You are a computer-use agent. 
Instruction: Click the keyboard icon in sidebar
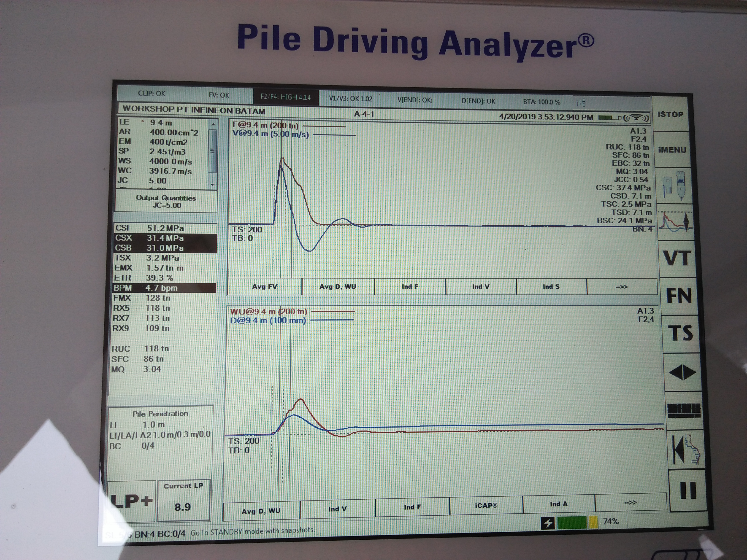[684, 410]
